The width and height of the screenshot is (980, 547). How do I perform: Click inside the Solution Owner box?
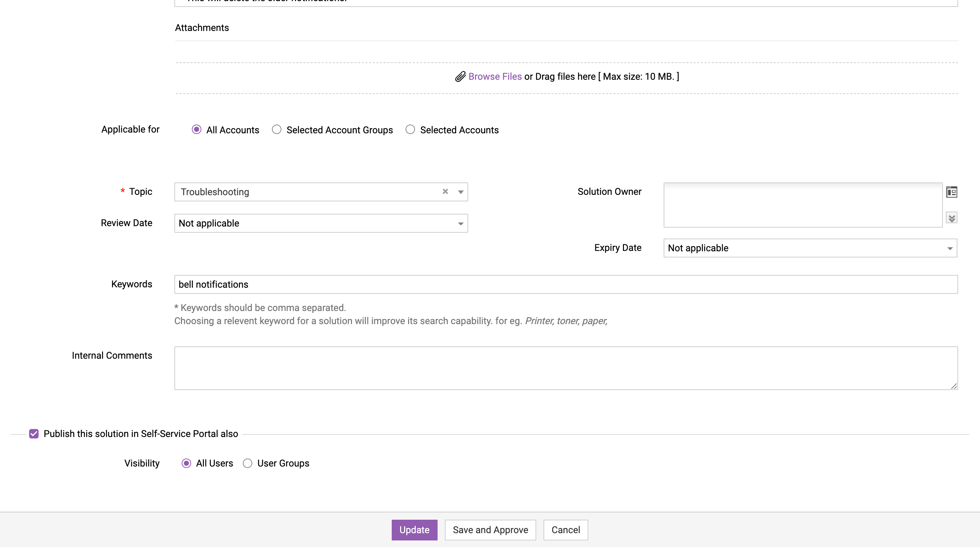tap(803, 205)
